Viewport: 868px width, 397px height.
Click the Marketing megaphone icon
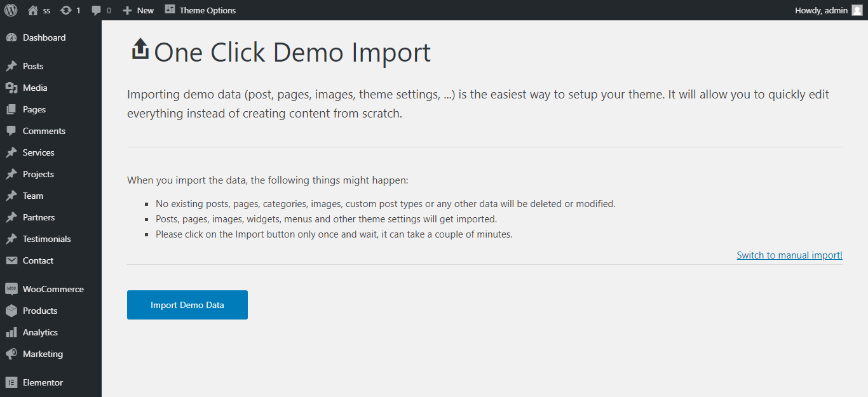coord(11,354)
